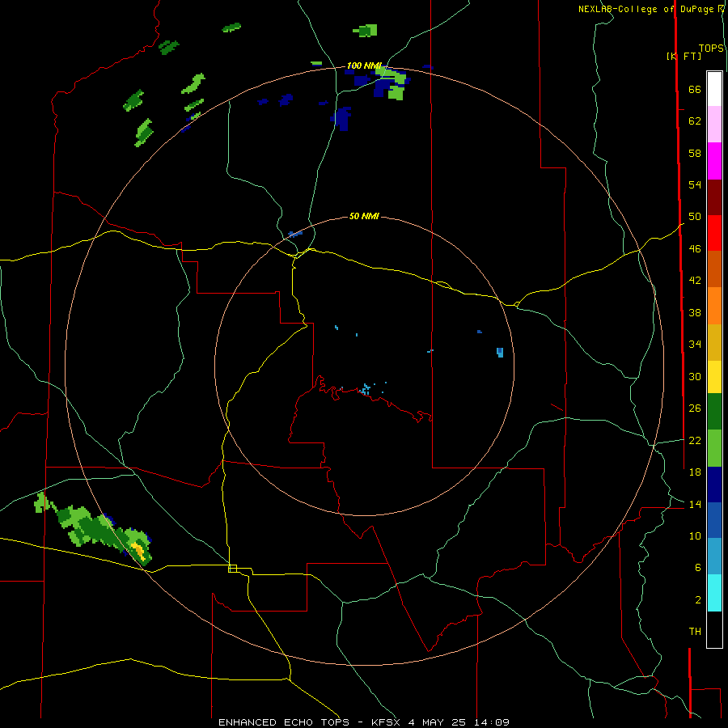Image resolution: width=728 pixels, height=728 pixels.
Task: Pick the dark red legend swatch
Action: tap(714, 197)
